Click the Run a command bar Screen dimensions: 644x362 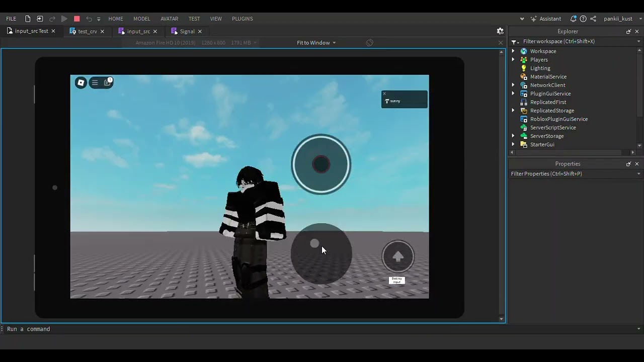pyautogui.click(x=29, y=329)
